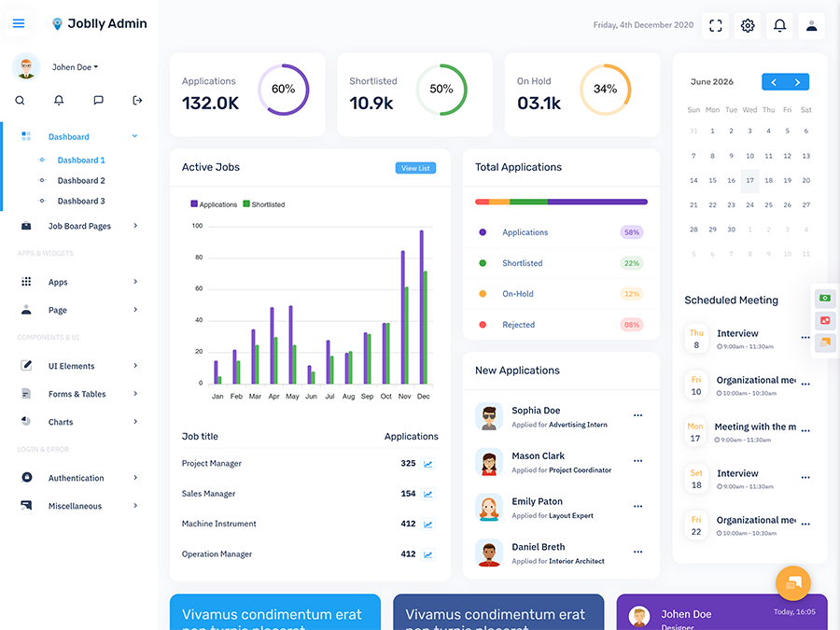The height and width of the screenshot is (630, 840).
Task: Go to previous month in calendar
Action: tap(774, 82)
